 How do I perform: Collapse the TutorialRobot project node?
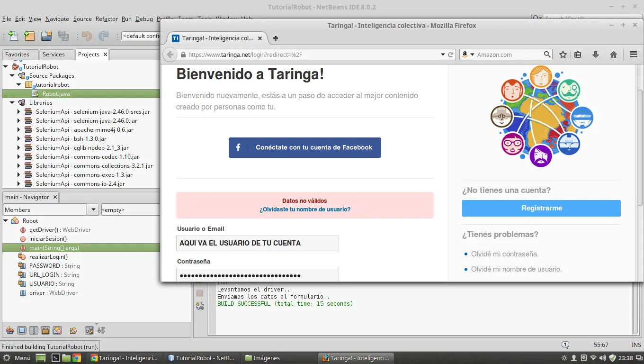6,67
